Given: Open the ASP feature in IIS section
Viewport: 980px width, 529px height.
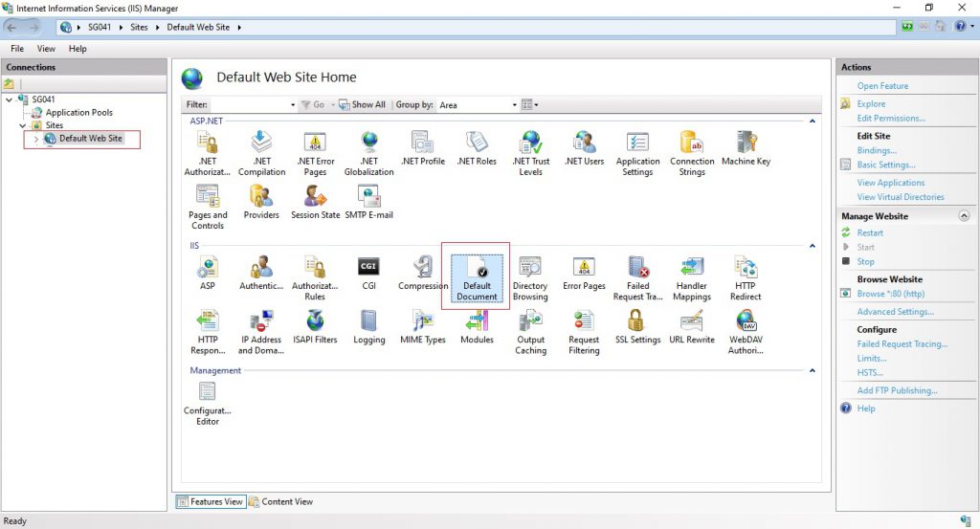Looking at the screenshot, I should click(208, 273).
